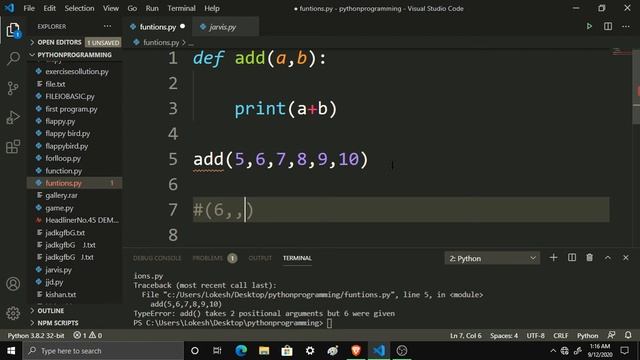Viewport: 640px width, 360px height.
Task: Change encoding via UTF-8 status item
Action: point(536,336)
